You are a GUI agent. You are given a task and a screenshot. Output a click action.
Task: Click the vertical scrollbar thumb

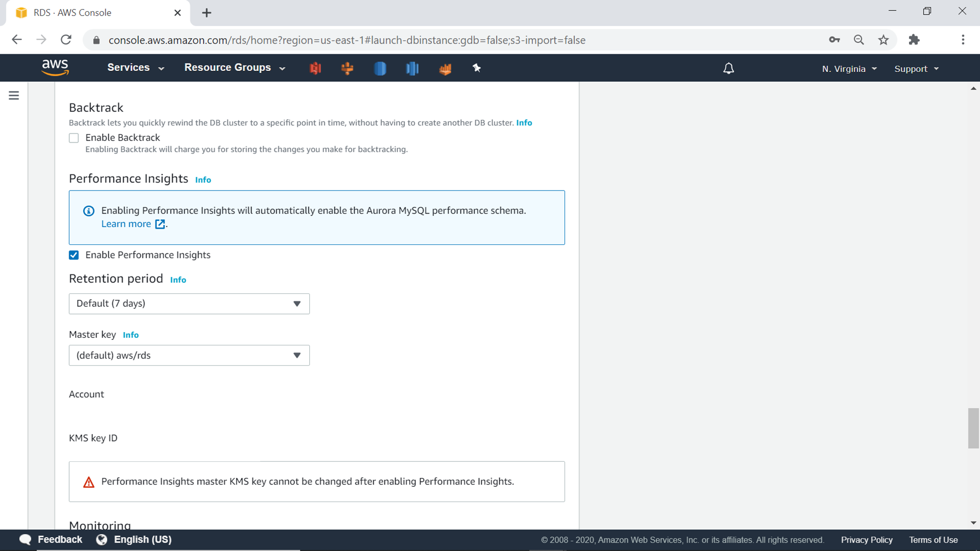[973, 428]
